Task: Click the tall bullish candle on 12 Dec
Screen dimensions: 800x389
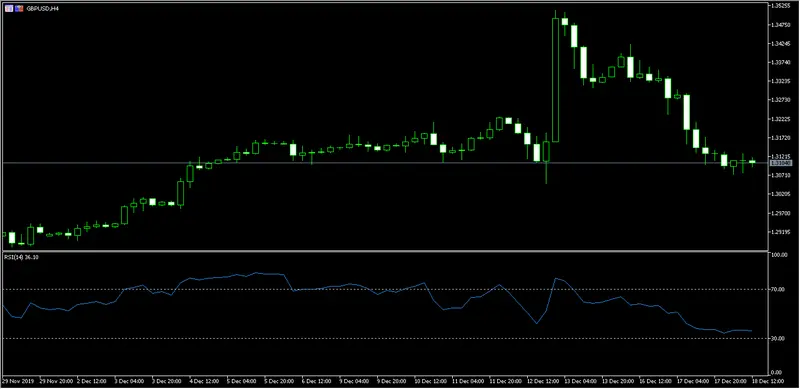Action: [x=556, y=80]
